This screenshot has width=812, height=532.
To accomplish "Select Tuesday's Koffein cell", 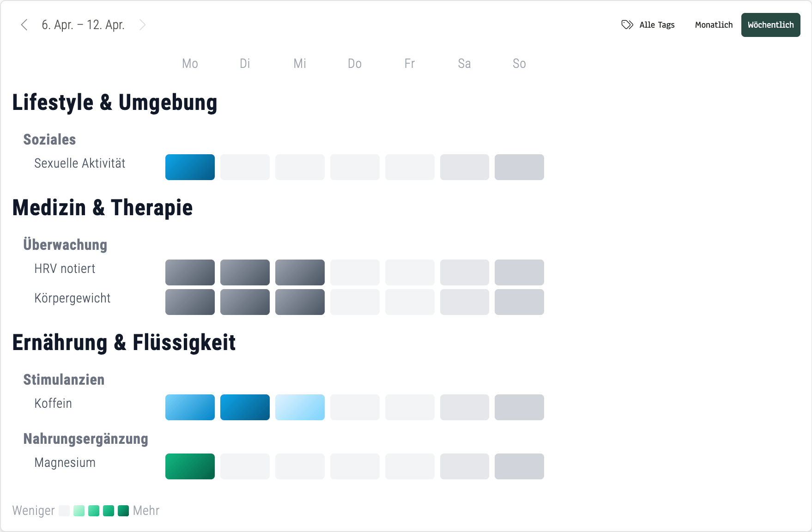I will tap(245, 407).
